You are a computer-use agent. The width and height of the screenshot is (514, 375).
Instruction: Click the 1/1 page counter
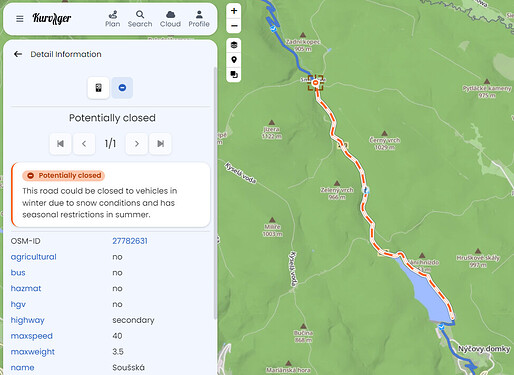pos(110,144)
